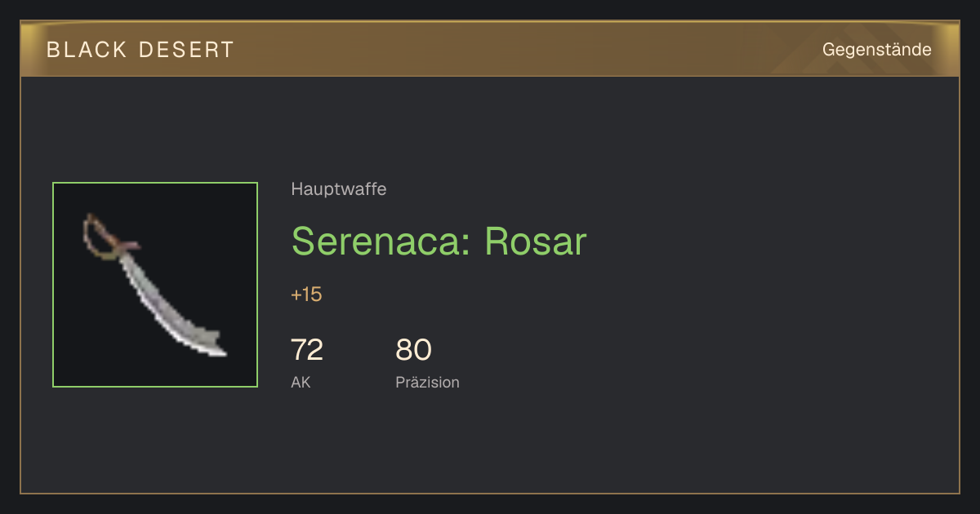Select the word Rosar in the item title
The image size is (980, 514).
(536, 241)
